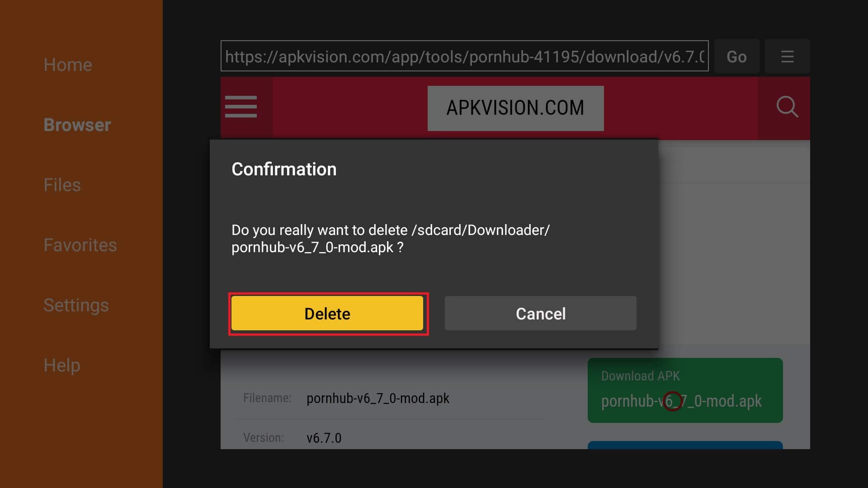Dismiss the dialog with Cancel
868x488 pixels.
coord(540,314)
